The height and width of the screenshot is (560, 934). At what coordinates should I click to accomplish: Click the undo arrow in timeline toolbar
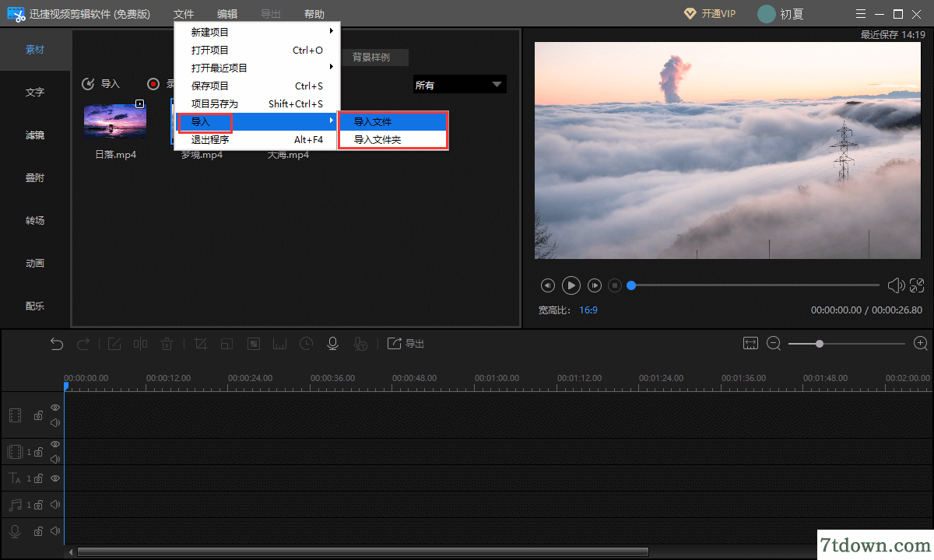point(57,344)
